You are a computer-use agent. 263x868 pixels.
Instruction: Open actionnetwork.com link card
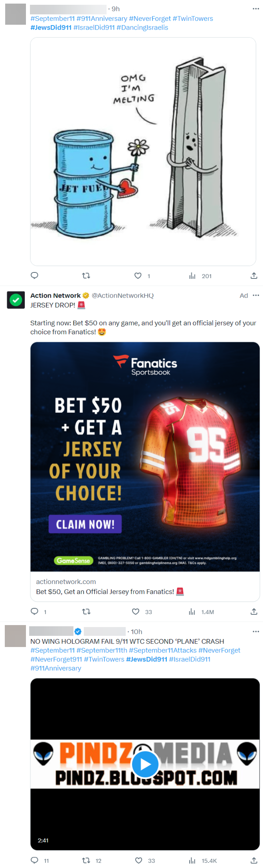coord(145,586)
